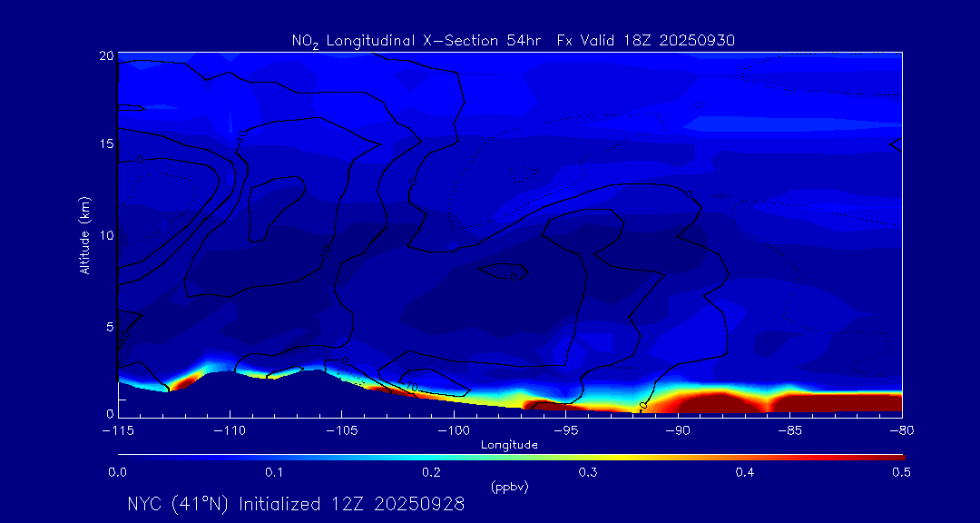Click the plot title 'NO2 Longitudinal X-Section 54hr'

point(415,41)
